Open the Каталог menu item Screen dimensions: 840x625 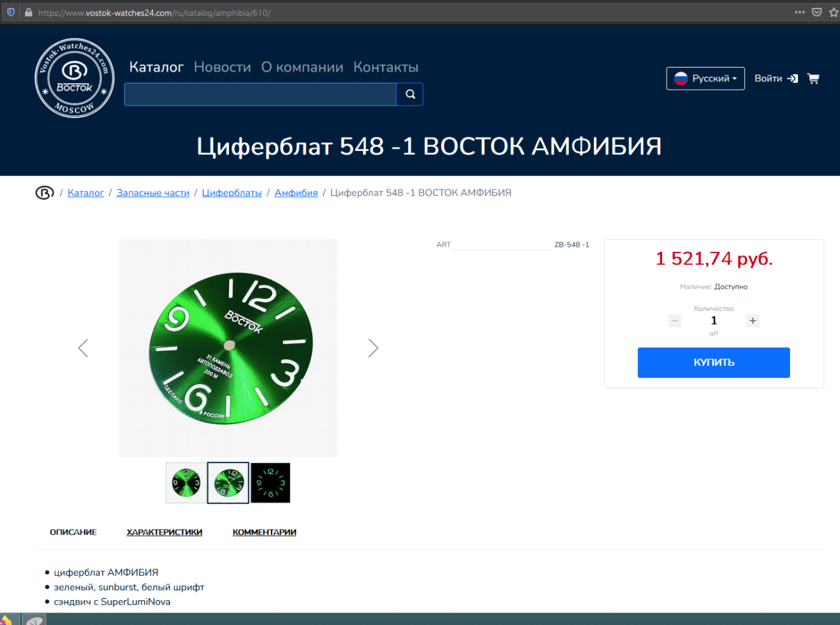[156, 67]
